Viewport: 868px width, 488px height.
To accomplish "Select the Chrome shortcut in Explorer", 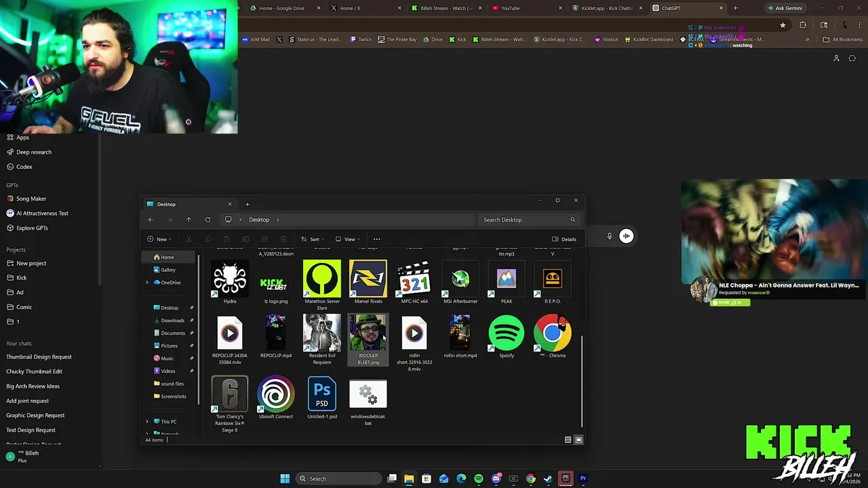I will 553,337.
